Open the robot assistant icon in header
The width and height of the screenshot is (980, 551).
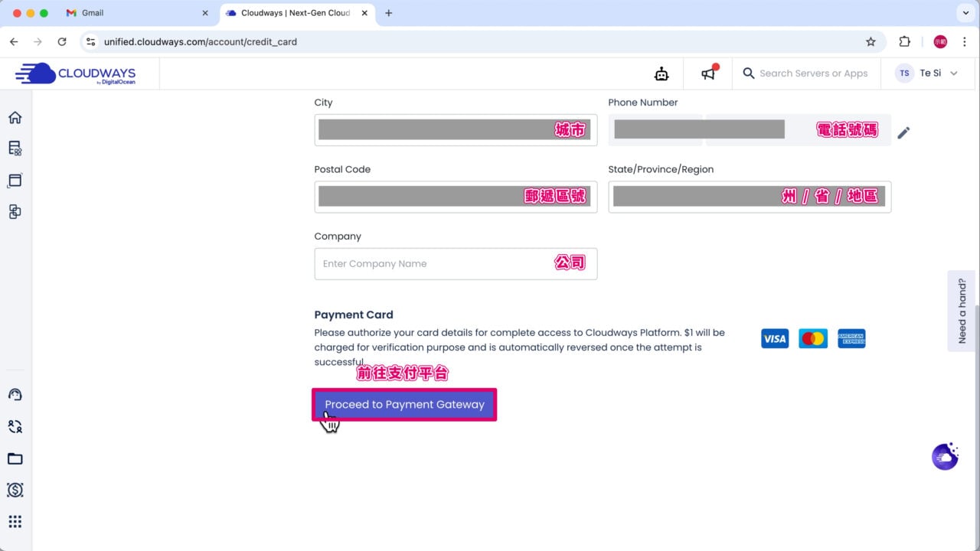pyautogui.click(x=661, y=73)
